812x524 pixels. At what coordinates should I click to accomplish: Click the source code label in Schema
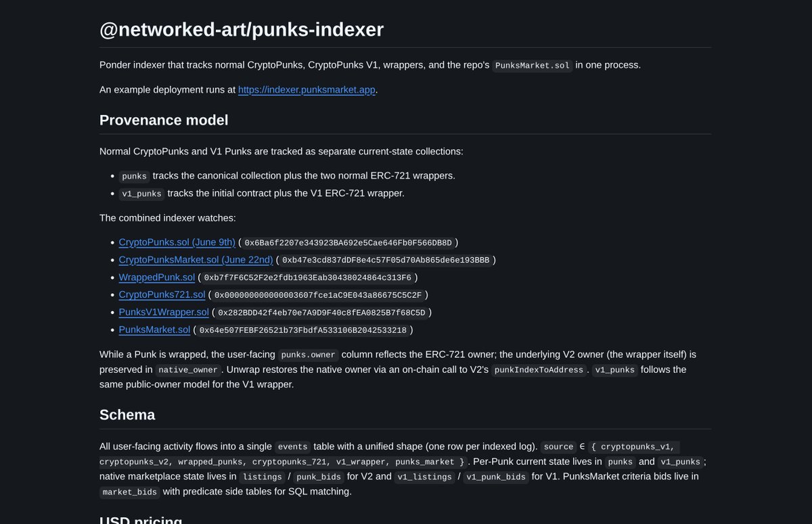click(x=559, y=447)
